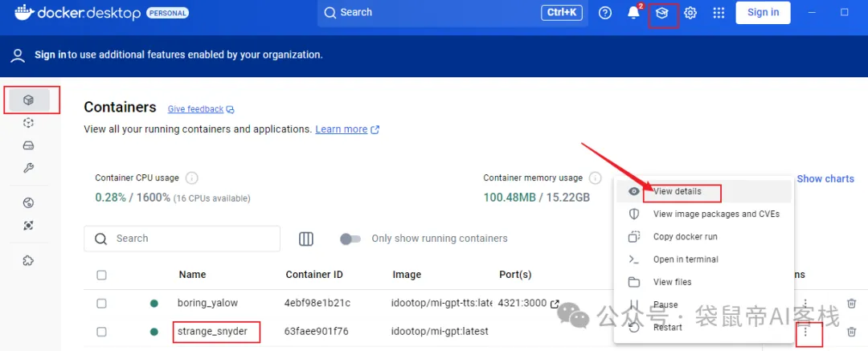This screenshot has width=868, height=351.
Task: Open the Builds wrench sidebar icon
Action: [x=29, y=168]
